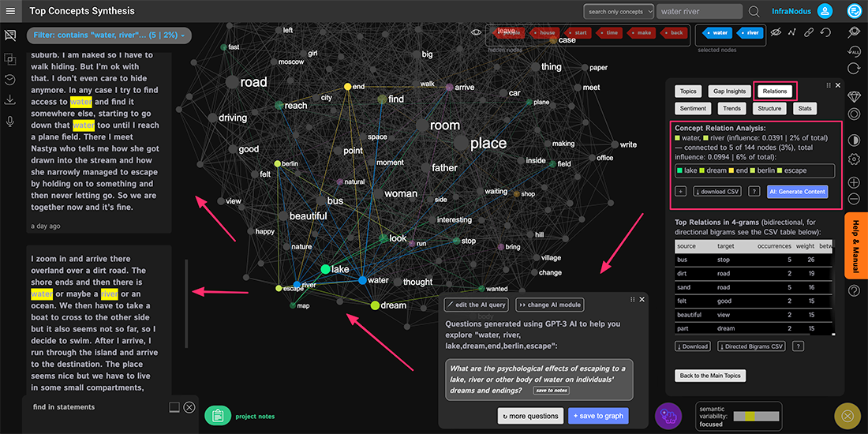868x434 pixels.
Task: Click the eye-magnifier reveal icon
Action: [x=854, y=32]
